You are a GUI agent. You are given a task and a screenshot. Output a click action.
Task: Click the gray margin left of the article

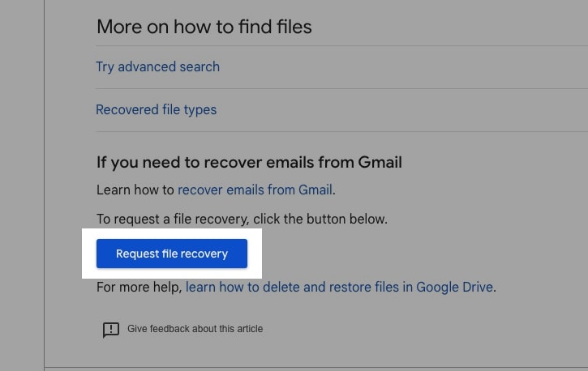tap(22, 185)
